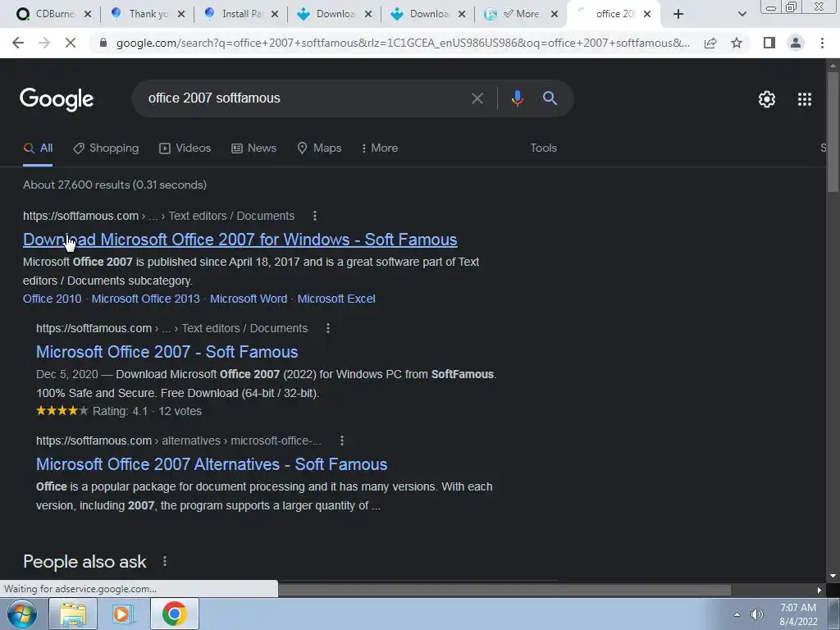This screenshot has width=840, height=630.
Task: Close the Thank you tab
Action: click(181, 15)
